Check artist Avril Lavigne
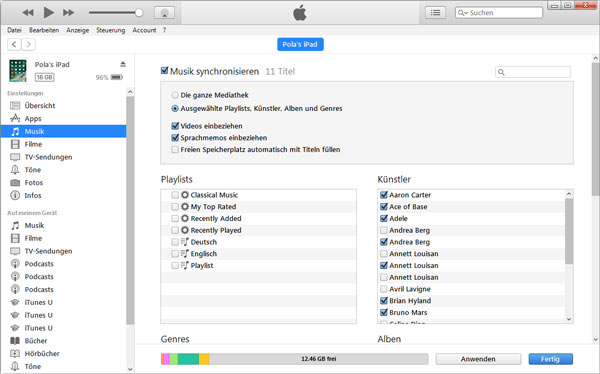Image resolution: width=600 pixels, height=374 pixels. pos(384,289)
